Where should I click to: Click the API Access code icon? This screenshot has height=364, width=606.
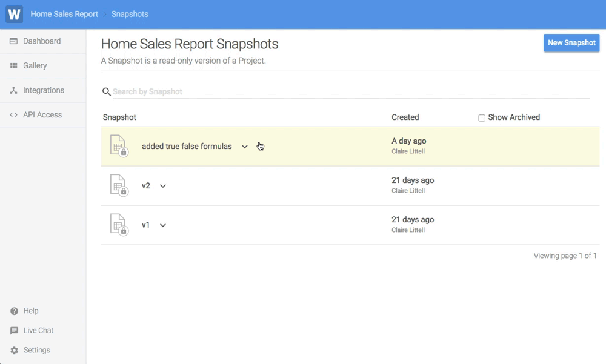tap(13, 115)
